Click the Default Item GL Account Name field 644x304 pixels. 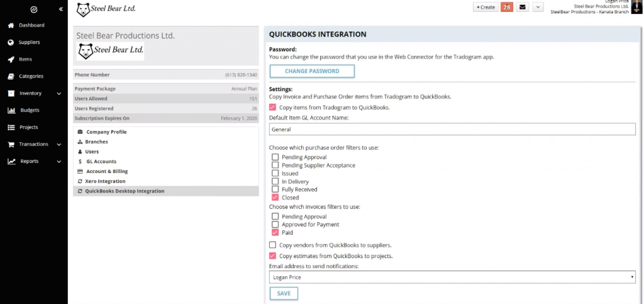[452, 130]
